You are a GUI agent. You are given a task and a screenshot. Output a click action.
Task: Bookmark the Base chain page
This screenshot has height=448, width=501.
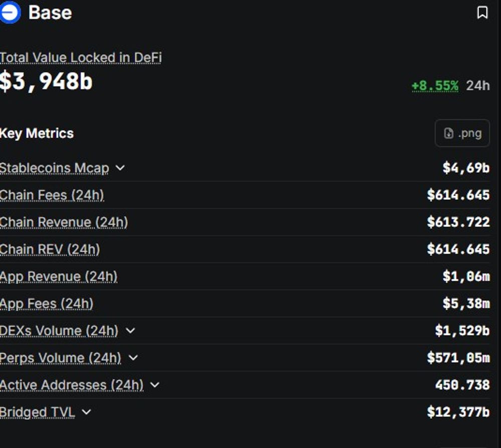click(482, 13)
